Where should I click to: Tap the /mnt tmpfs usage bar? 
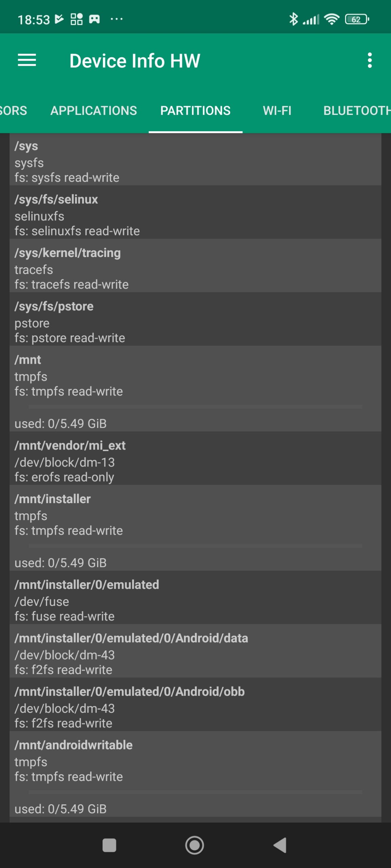coord(195,406)
